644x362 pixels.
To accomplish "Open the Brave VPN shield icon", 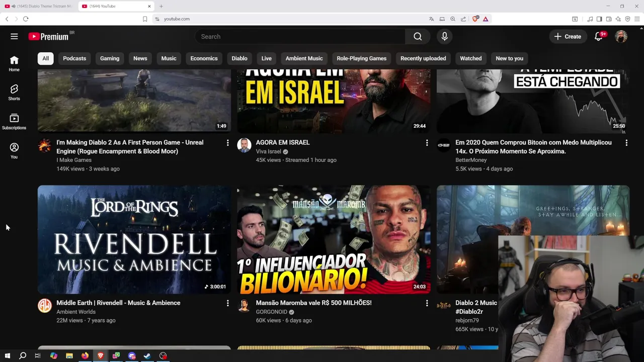I will (x=627, y=19).
